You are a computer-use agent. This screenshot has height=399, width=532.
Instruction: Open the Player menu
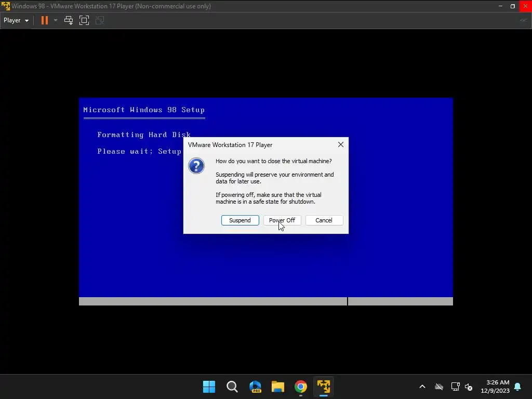coord(16,20)
